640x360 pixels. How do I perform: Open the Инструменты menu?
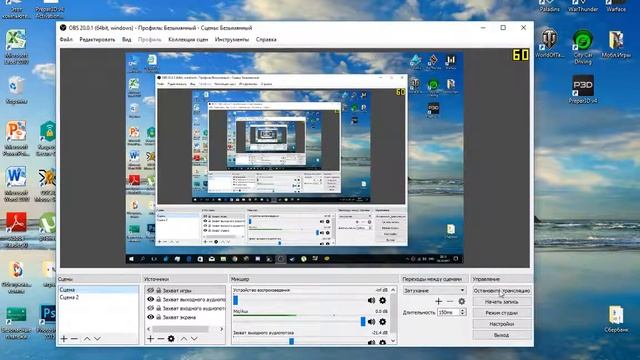click(232, 40)
